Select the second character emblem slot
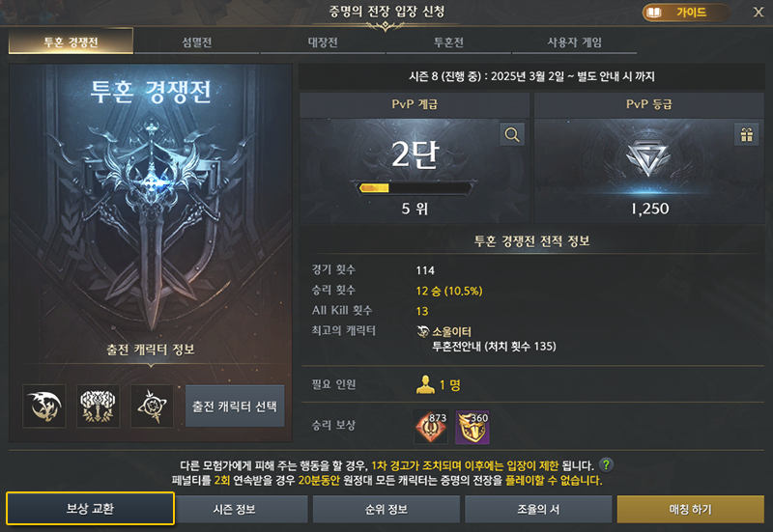The width and height of the screenshot is (773, 532). point(99,406)
